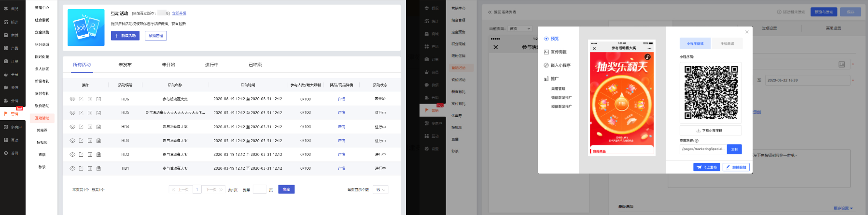Open statistics chart icon for HD3
The height and width of the screenshot is (215, 868).
click(90, 141)
